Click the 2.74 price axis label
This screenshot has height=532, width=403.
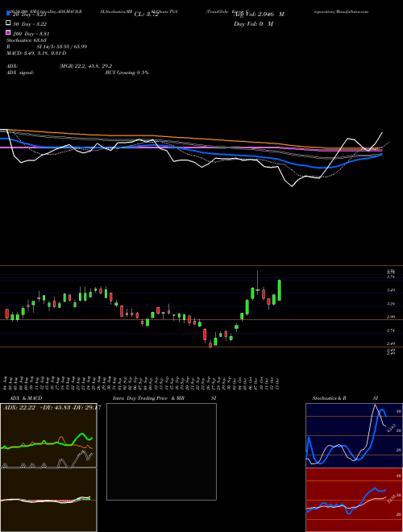click(x=391, y=330)
